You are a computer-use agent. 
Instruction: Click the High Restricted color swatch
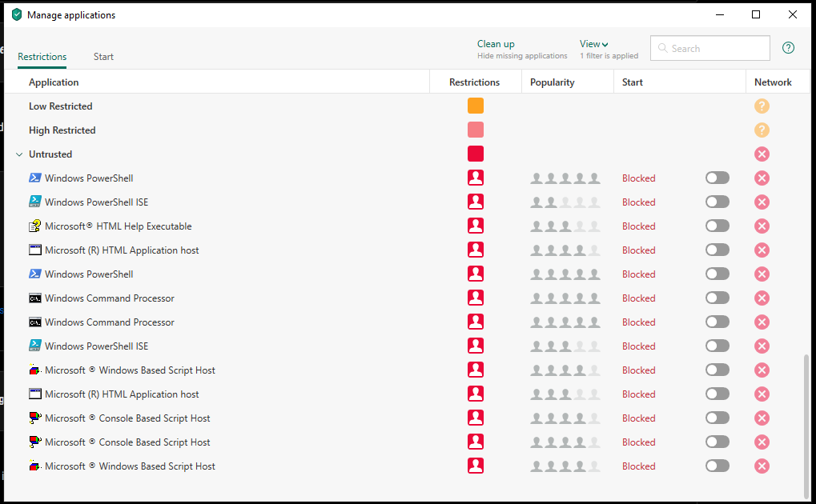click(476, 130)
